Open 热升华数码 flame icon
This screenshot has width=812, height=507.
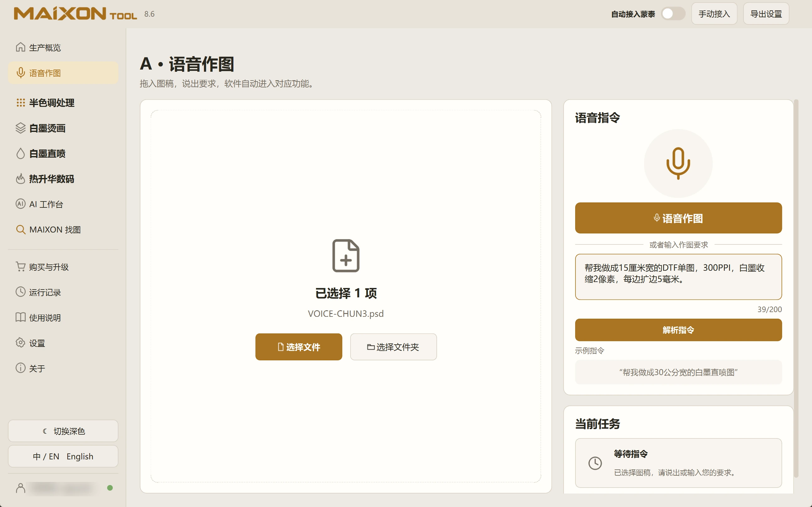(20, 179)
